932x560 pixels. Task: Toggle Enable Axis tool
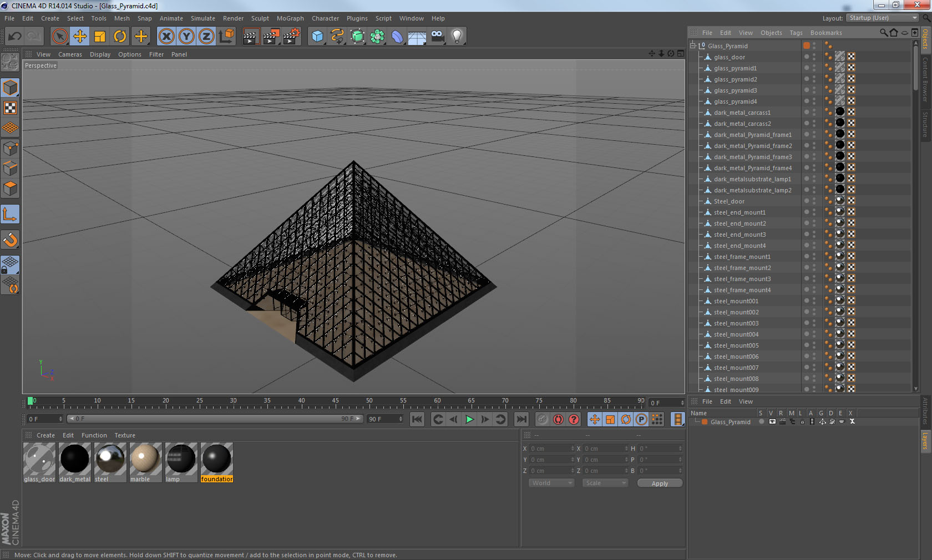tap(11, 215)
